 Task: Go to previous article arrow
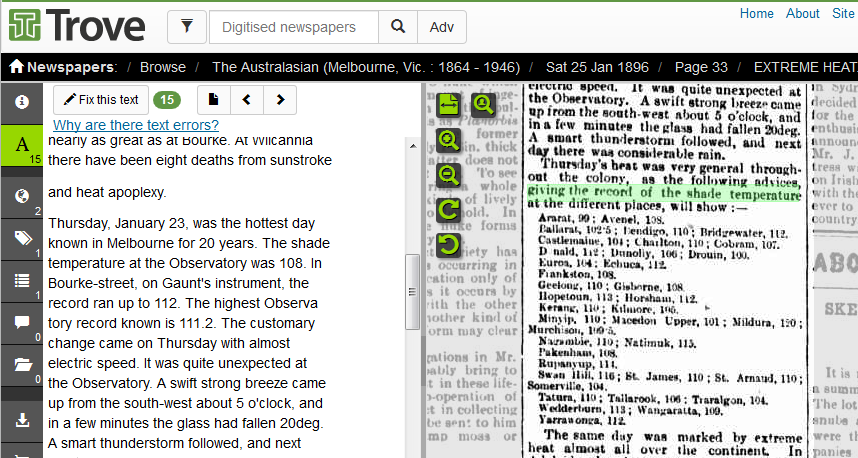[x=247, y=99]
